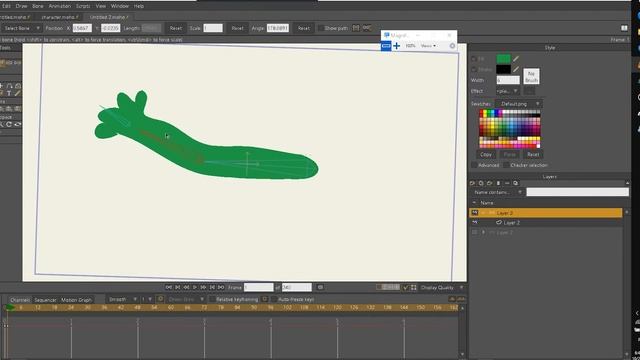Zoom in with Magnifier plus button
Screen dimensions: 640x360
396,46
